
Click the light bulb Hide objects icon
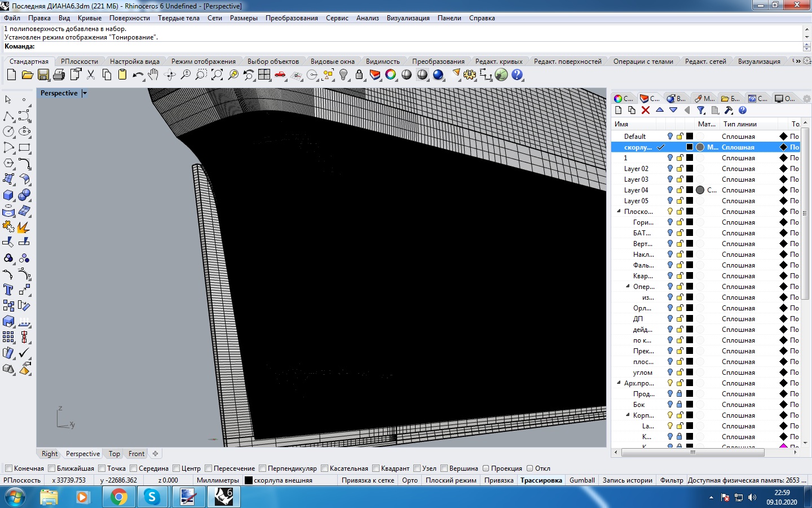343,75
